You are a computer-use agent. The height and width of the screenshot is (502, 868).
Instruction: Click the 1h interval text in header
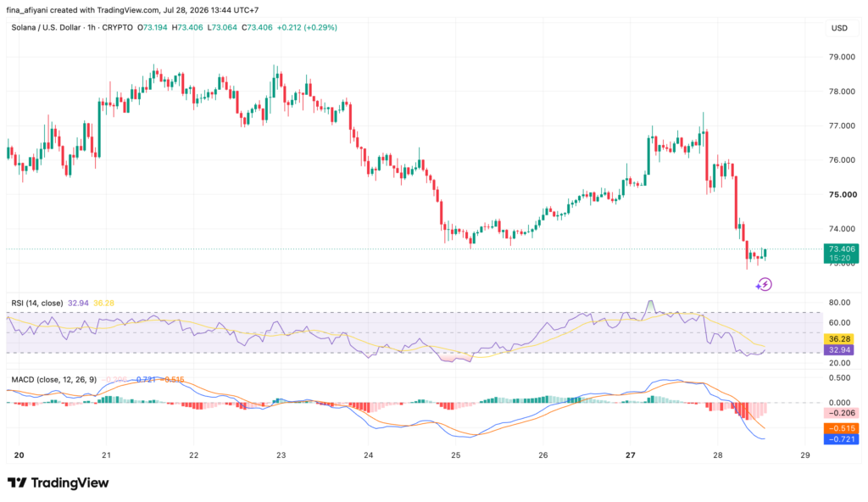pyautogui.click(x=92, y=27)
